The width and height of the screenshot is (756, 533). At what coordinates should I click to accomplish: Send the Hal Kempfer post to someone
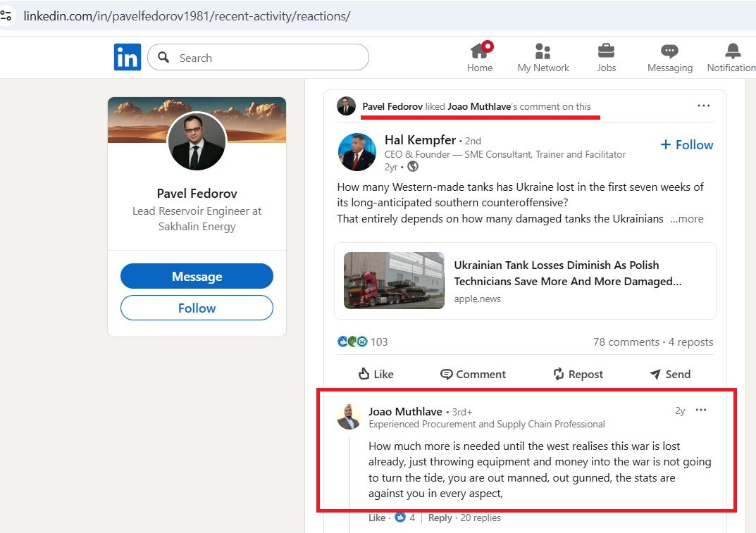point(669,374)
